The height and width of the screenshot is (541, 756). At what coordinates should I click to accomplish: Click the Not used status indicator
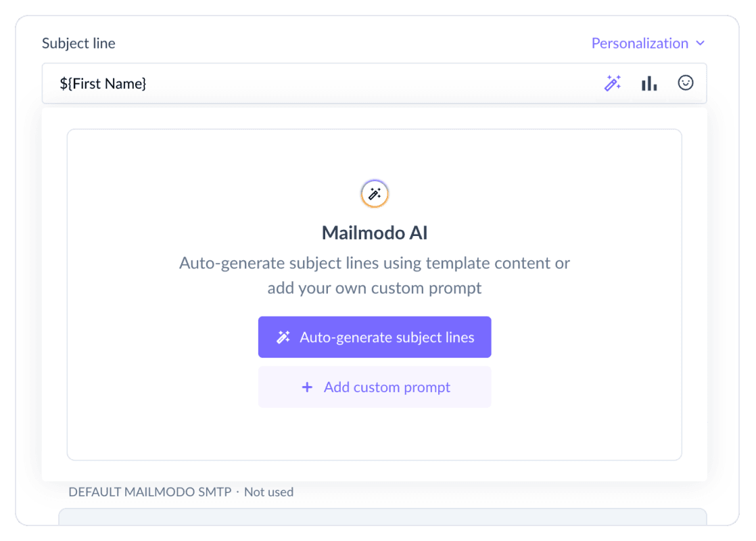click(x=268, y=492)
